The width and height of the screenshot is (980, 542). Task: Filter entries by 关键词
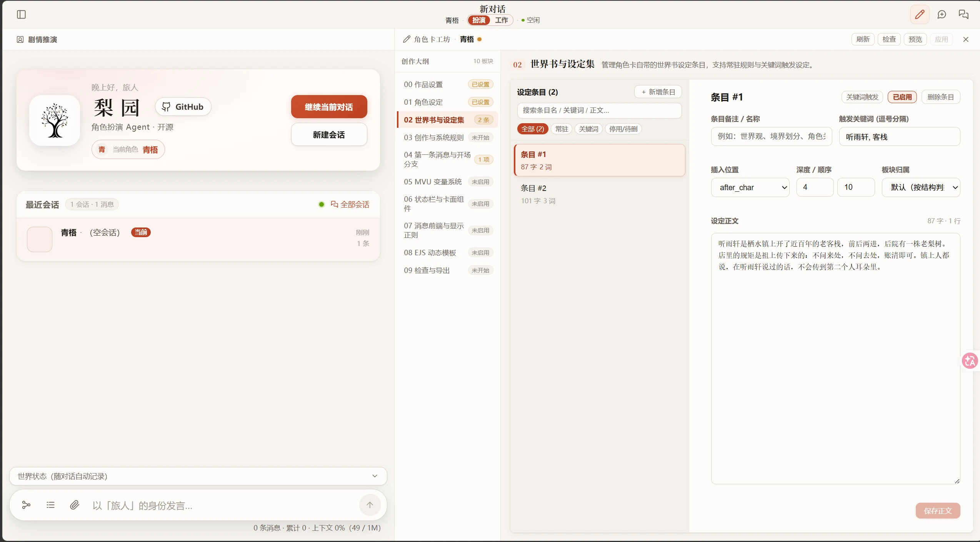click(588, 129)
